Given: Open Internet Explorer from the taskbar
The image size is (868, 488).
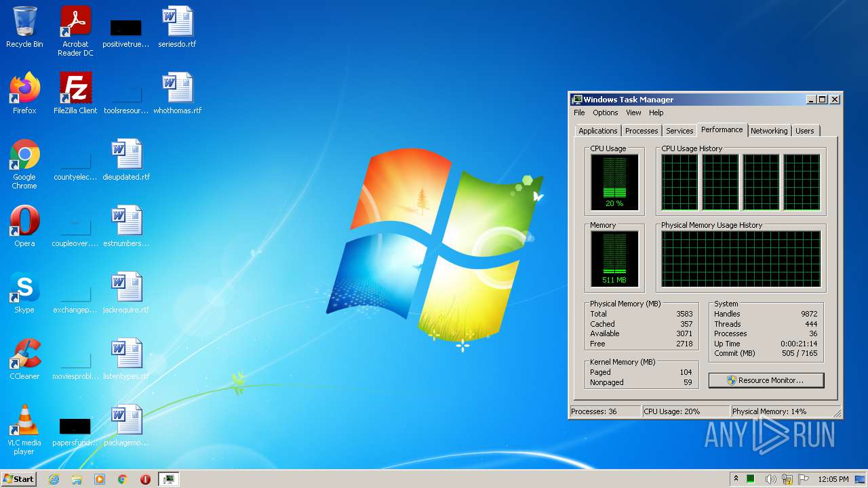Looking at the screenshot, I should [54, 479].
